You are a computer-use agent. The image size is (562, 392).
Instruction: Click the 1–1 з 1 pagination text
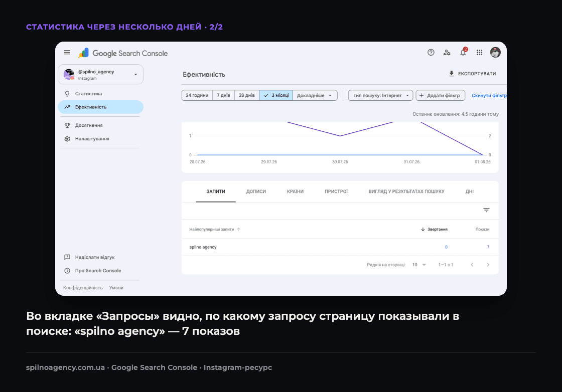446,265
